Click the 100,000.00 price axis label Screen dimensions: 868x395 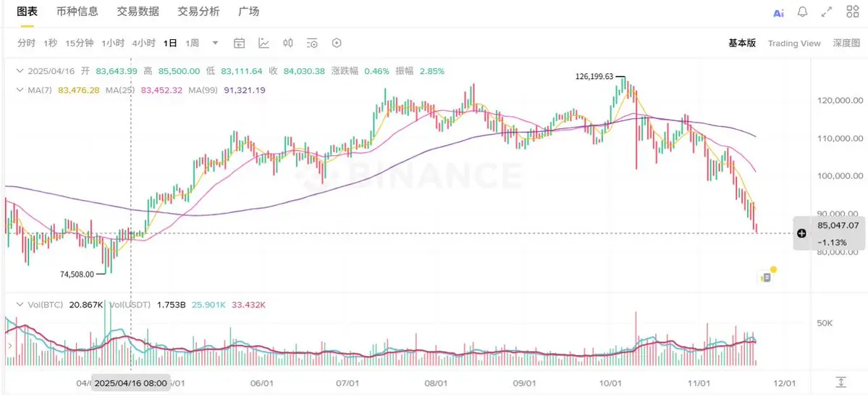point(840,176)
